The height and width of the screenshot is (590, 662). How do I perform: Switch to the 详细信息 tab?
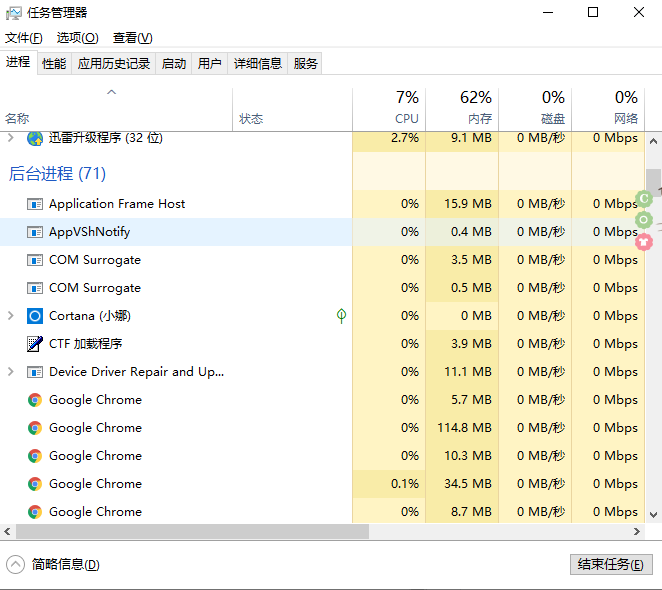tap(258, 63)
